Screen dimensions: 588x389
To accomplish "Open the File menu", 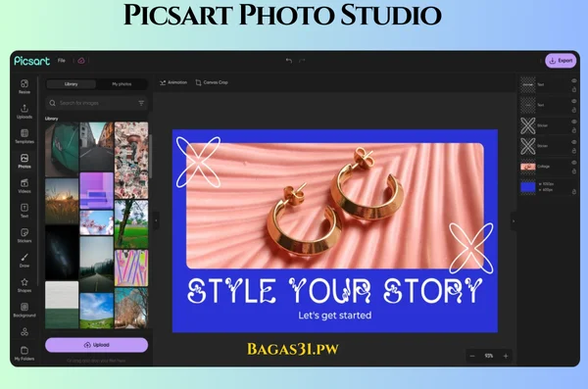I will [x=62, y=61].
